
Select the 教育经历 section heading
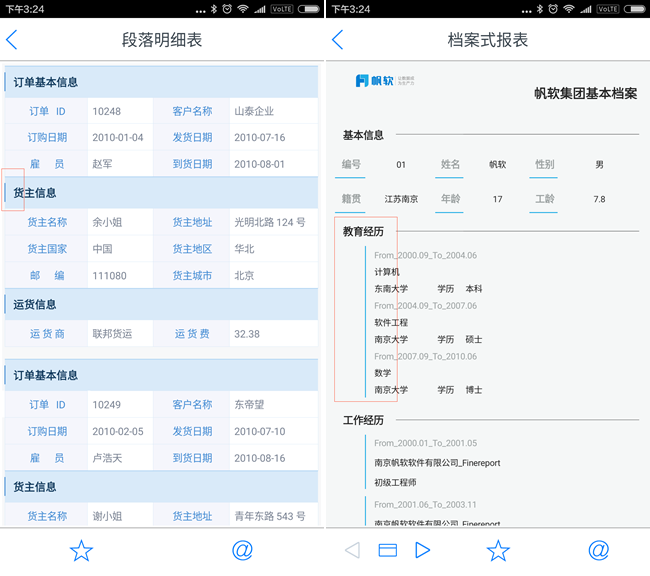click(363, 231)
